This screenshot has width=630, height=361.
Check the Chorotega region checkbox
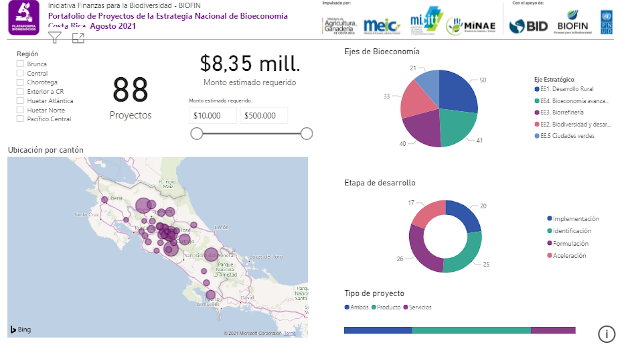20,82
